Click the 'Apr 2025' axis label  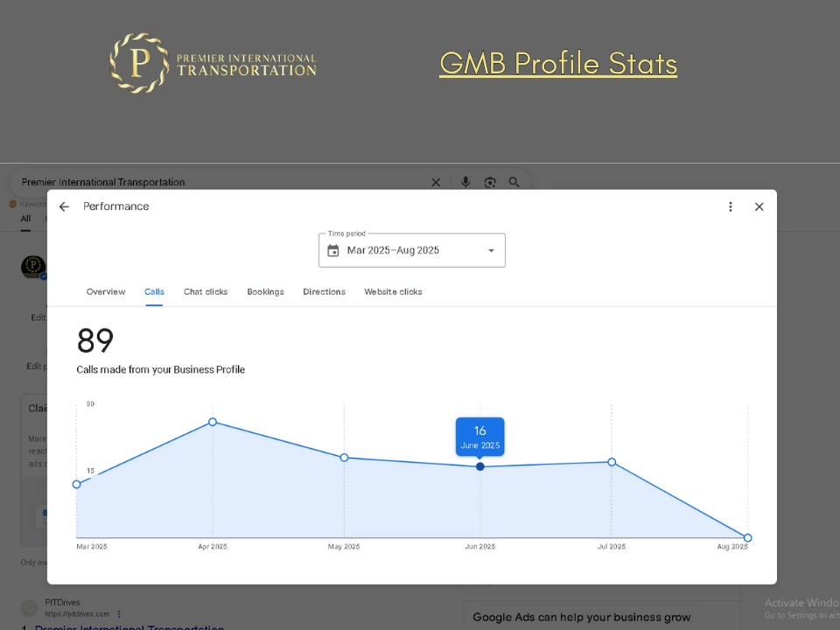point(213,547)
